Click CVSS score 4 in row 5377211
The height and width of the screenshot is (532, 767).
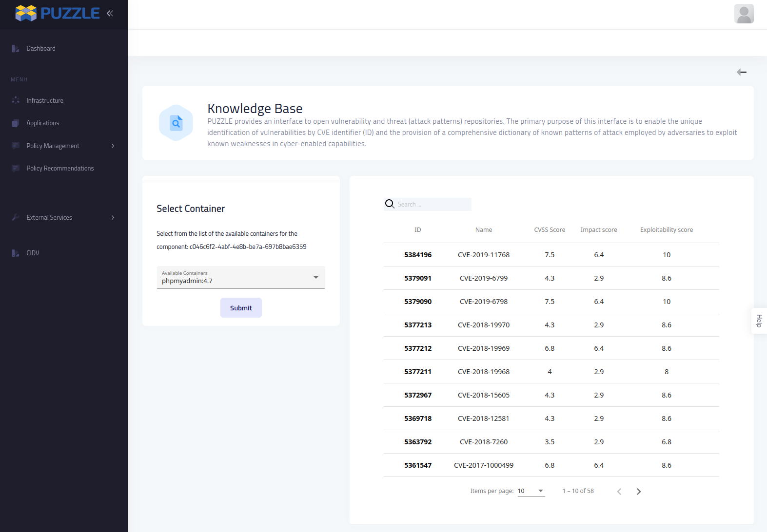click(550, 372)
